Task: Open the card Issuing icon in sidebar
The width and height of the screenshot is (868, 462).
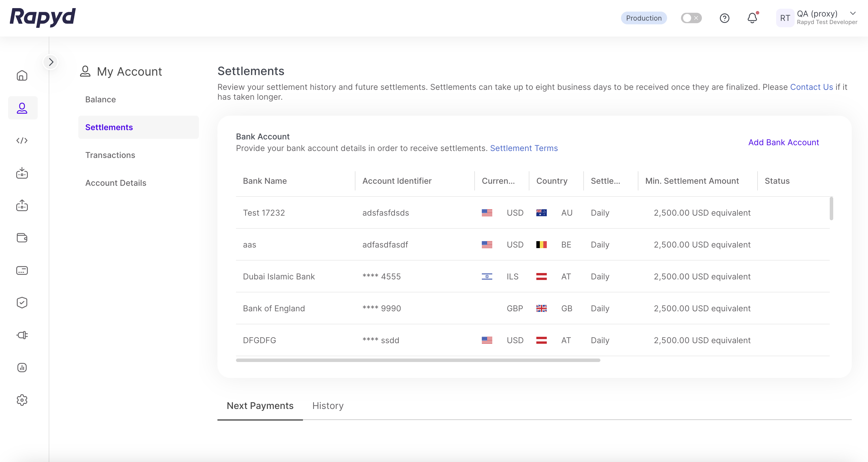Action: (x=22, y=270)
